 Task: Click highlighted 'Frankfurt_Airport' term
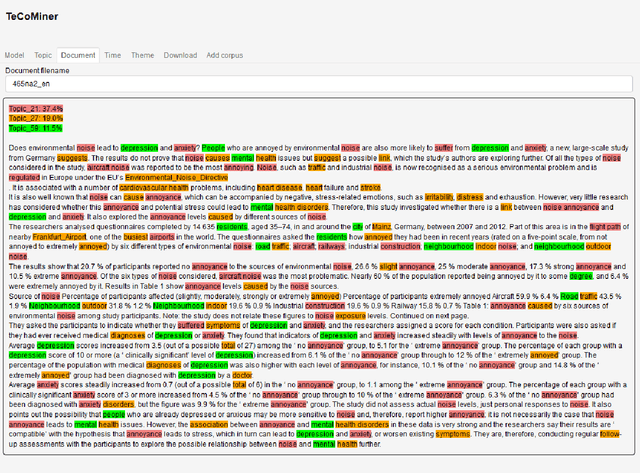coord(68,238)
